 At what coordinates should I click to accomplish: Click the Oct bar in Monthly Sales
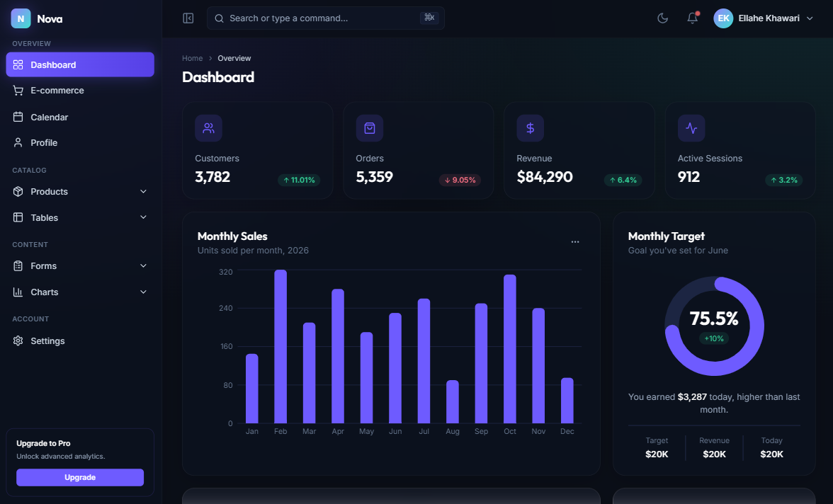tap(510, 349)
